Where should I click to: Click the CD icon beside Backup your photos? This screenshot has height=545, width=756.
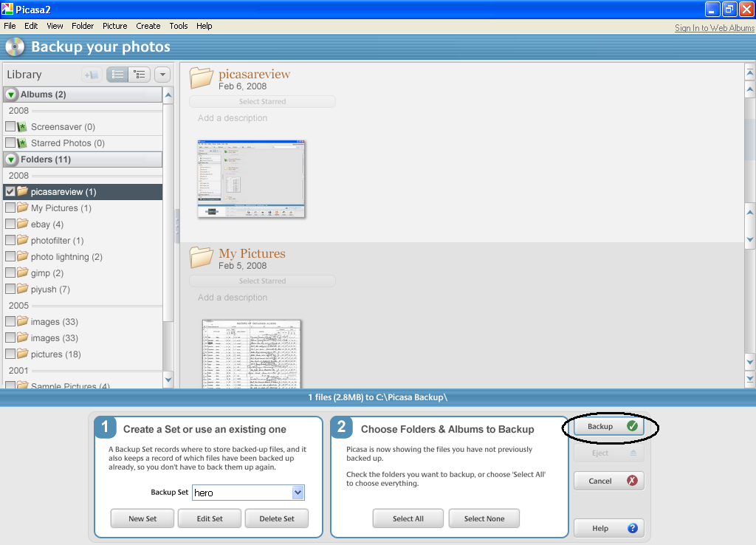point(15,47)
